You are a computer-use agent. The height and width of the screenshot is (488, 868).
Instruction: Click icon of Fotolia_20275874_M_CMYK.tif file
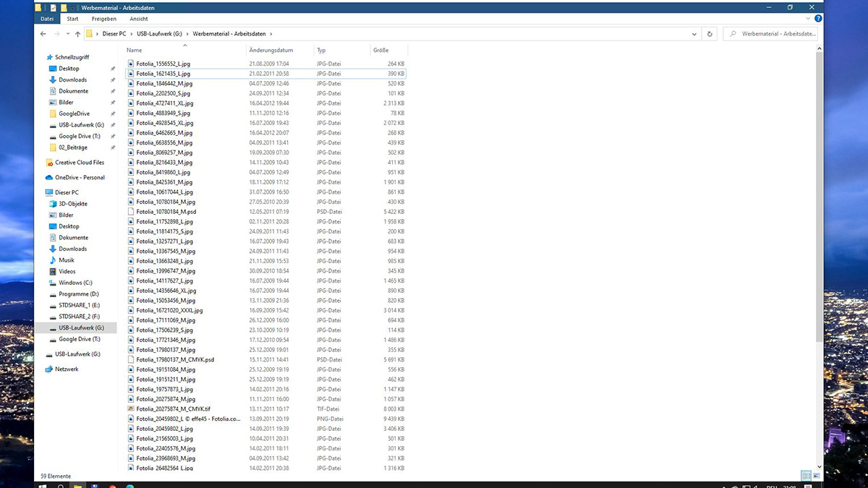point(131,409)
